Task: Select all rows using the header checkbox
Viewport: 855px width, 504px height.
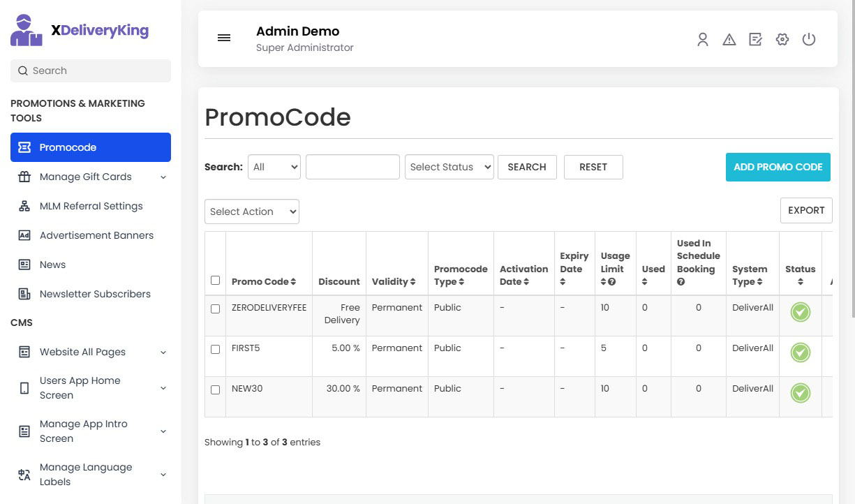Action: (x=215, y=281)
